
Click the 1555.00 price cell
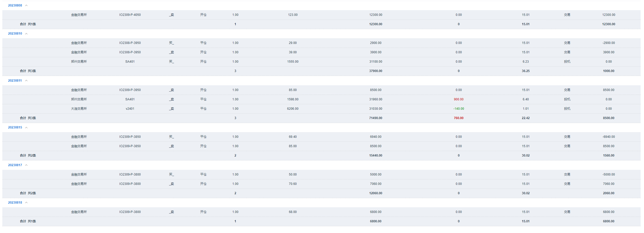pyautogui.click(x=293, y=62)
